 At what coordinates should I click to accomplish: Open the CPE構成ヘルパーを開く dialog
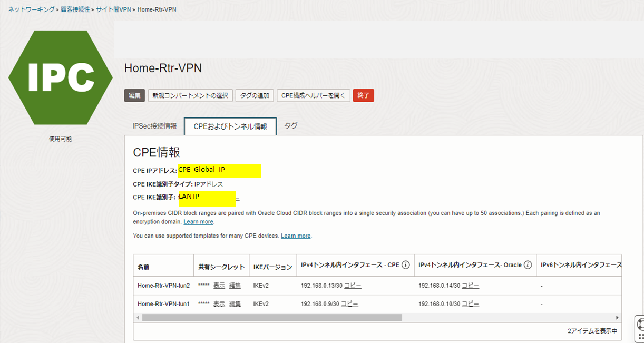314,95
